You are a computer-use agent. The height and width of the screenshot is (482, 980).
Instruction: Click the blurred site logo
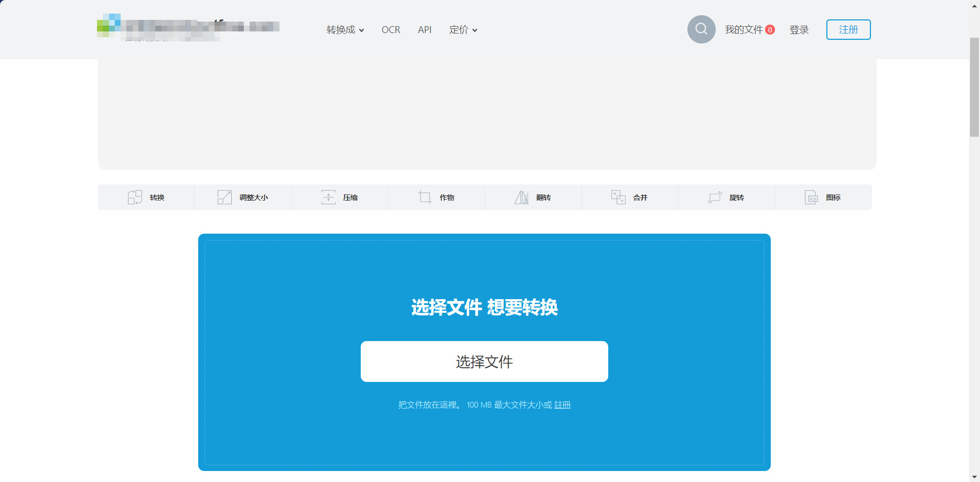(x=188, y=27)
